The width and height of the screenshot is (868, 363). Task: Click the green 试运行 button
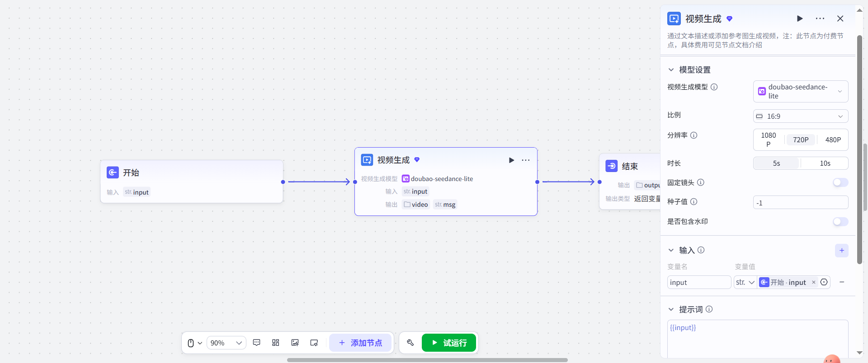(x=449, y=343)
